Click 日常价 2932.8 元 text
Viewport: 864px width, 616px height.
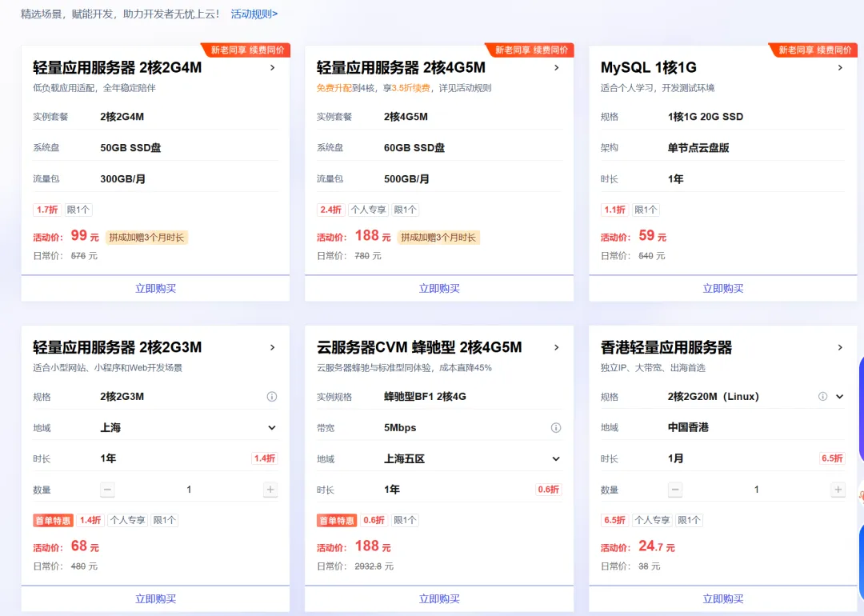(x=355, y=566)
